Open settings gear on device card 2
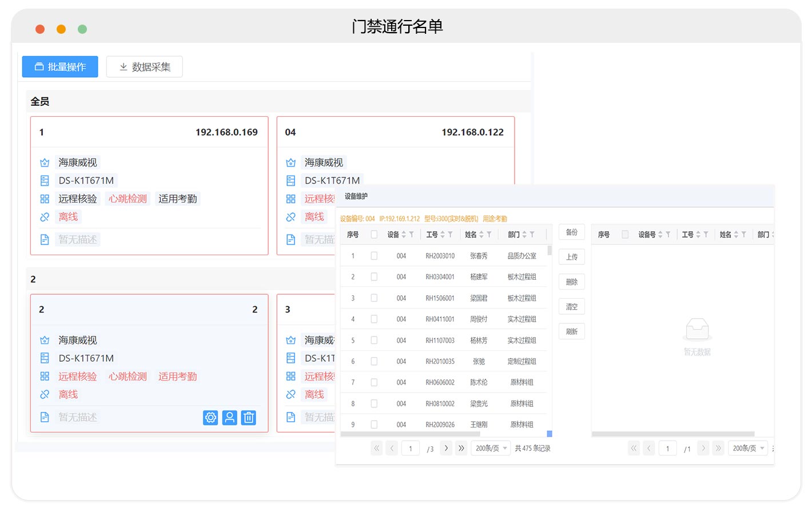 click(210, 418)
